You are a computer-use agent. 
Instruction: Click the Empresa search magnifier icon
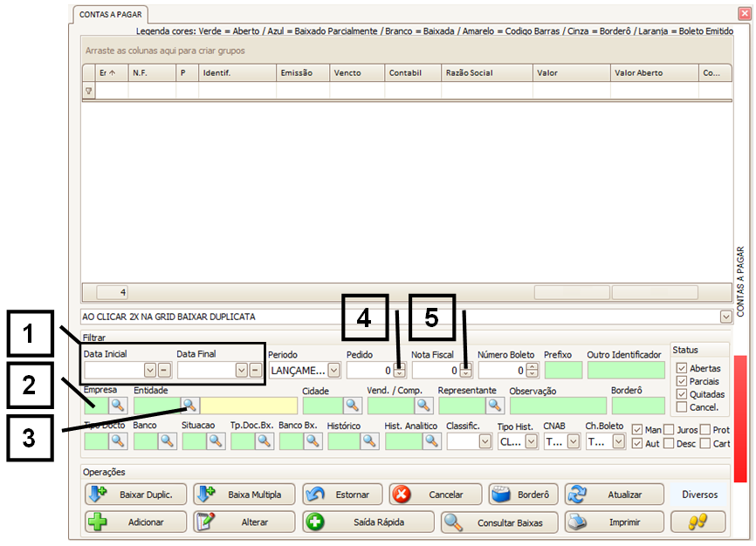click(x=117, y=406)
